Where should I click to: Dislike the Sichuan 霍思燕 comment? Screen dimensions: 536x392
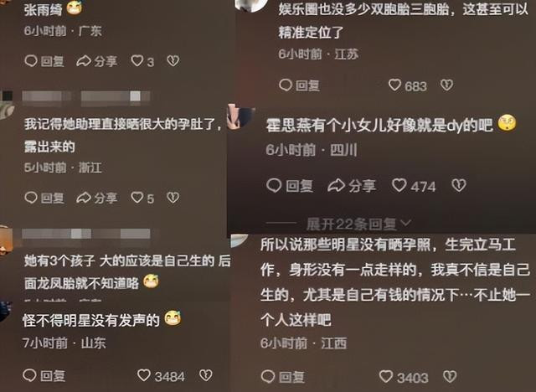coord(459,185)
